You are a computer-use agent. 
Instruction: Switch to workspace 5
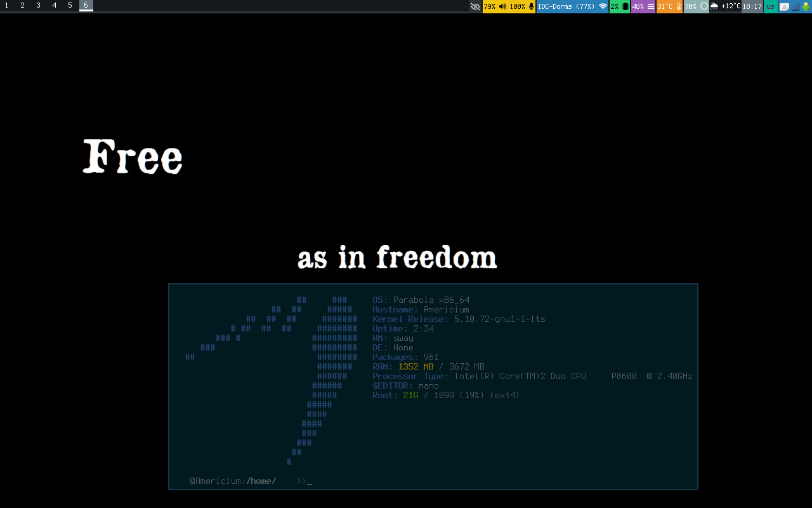tap(70, 6)
